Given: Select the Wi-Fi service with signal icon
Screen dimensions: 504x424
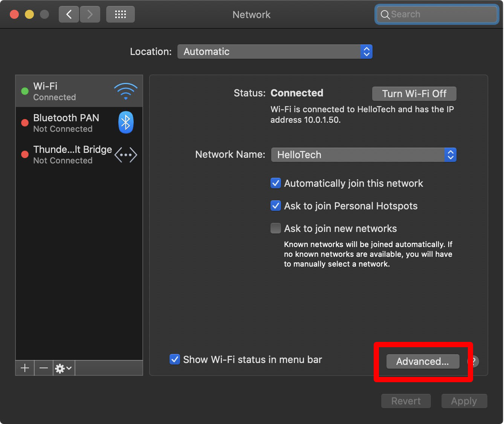Looking at the screenshot, I should tap(125, 90).
